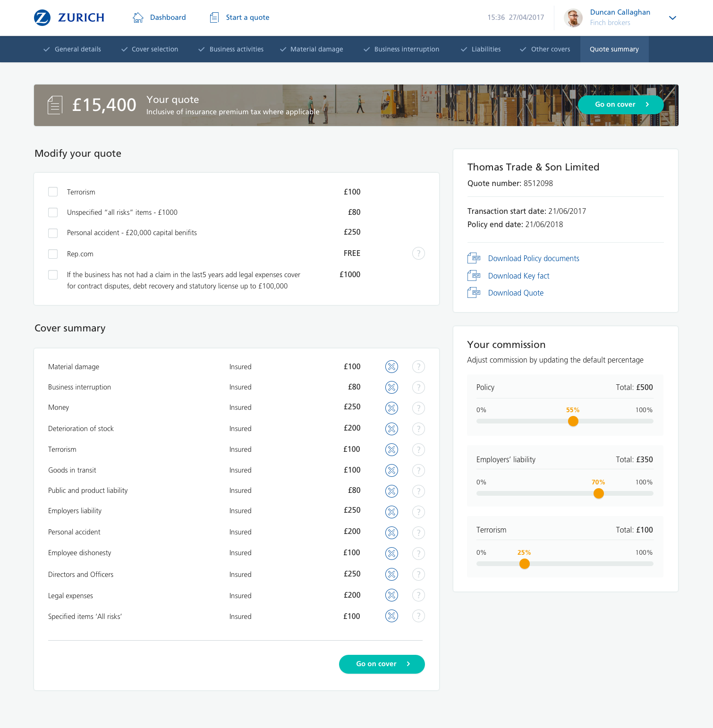Click the Terrorism commission slider handle

click(525, 564)
